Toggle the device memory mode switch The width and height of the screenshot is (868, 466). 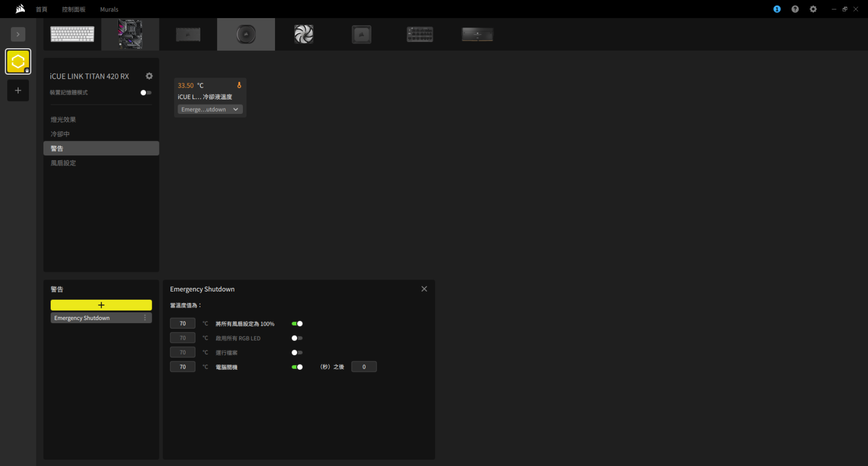146,93
